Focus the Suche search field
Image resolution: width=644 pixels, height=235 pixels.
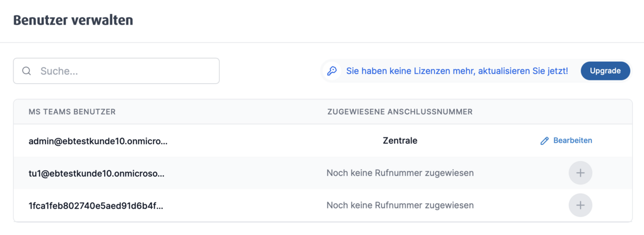point(123,71)
